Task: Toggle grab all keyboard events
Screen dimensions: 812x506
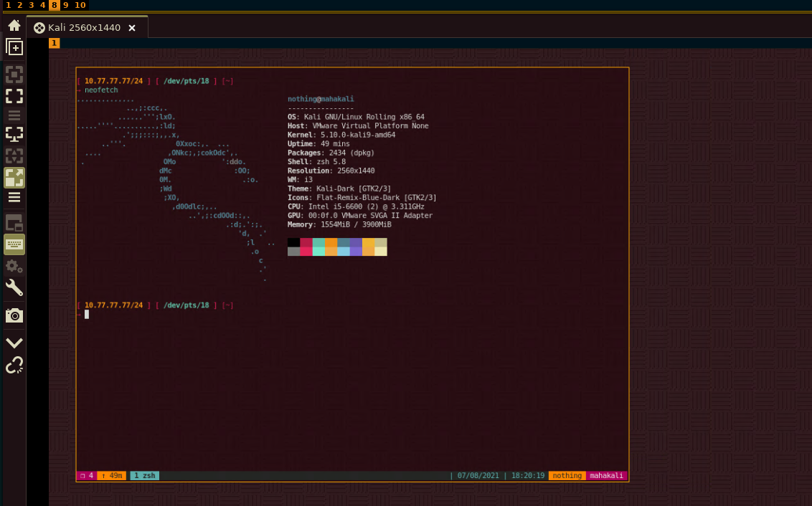Action: tap(14, 244)
